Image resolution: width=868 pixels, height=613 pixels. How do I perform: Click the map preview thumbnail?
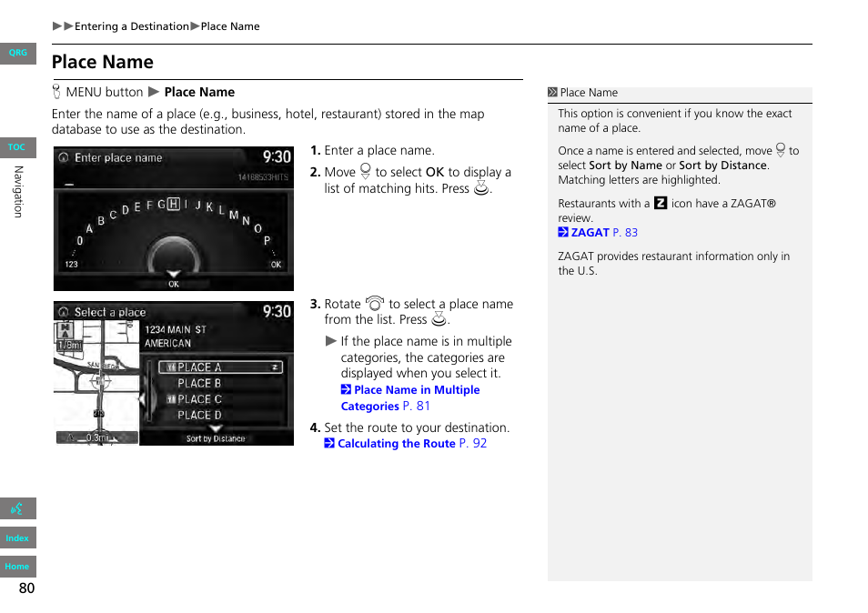point(96,382)
